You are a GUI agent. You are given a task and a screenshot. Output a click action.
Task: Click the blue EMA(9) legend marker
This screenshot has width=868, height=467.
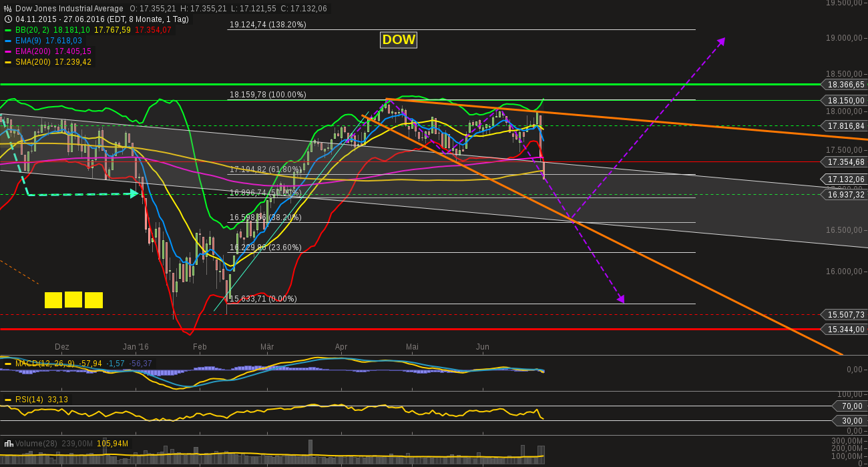(9, 41)
